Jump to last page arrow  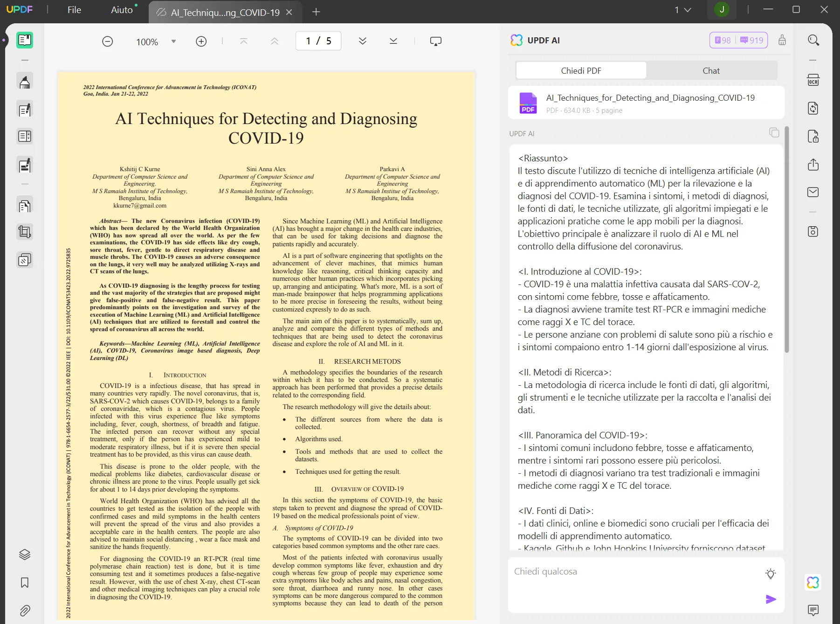point(393,42)
